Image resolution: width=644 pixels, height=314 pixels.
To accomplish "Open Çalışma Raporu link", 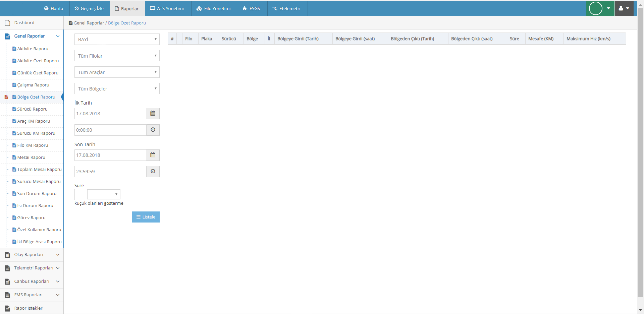I will coord(33,85).
